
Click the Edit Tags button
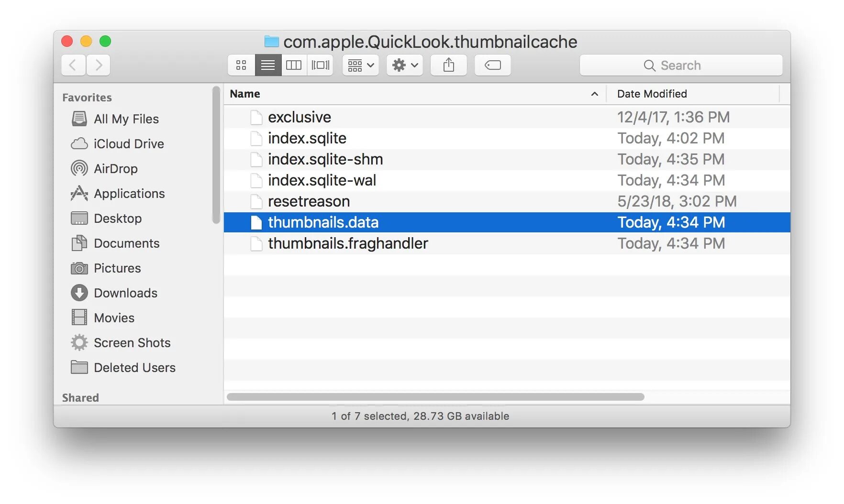coord(493,65)
